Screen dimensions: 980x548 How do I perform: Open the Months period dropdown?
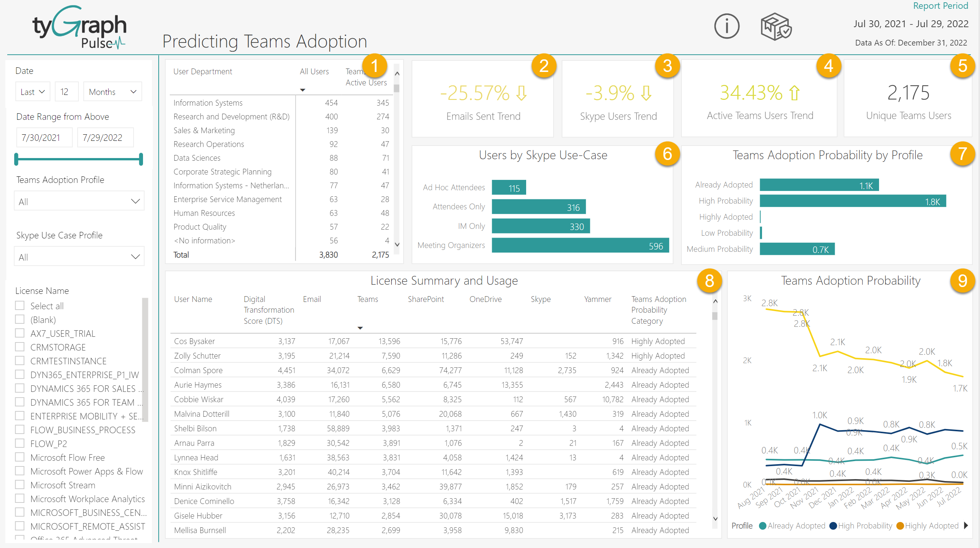coord(112,92)
